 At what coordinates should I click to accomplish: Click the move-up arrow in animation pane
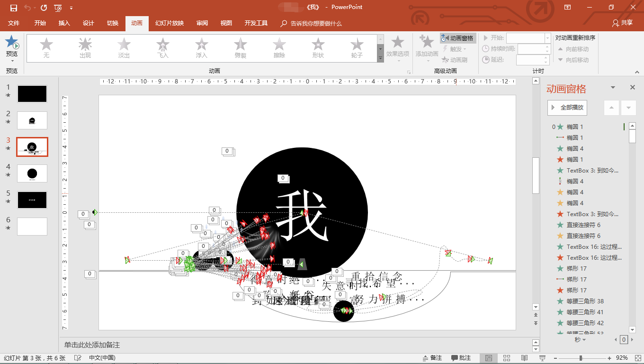click(x=611, y=108)
